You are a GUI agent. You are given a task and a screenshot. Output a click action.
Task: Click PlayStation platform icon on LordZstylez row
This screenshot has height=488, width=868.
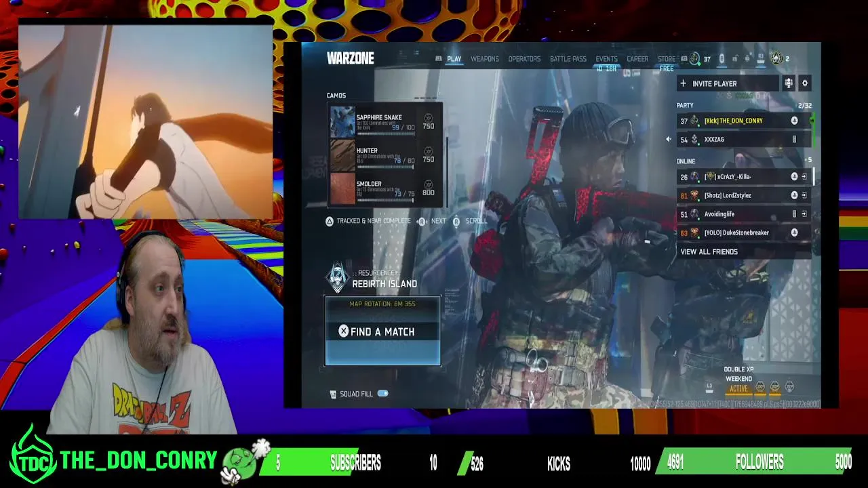pos(794,195)
